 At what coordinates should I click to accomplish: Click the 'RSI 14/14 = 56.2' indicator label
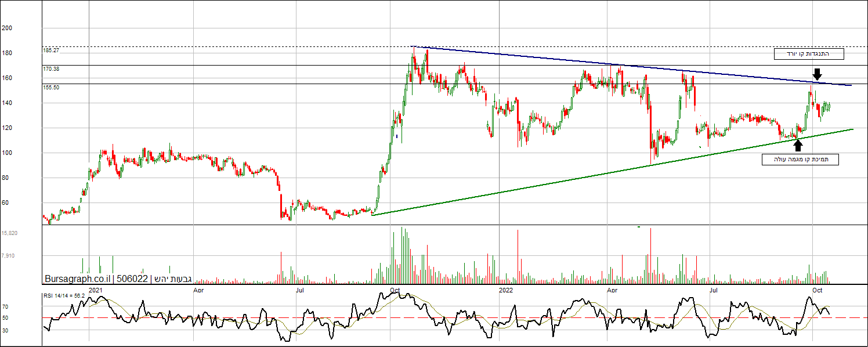(x=64, y=295)
